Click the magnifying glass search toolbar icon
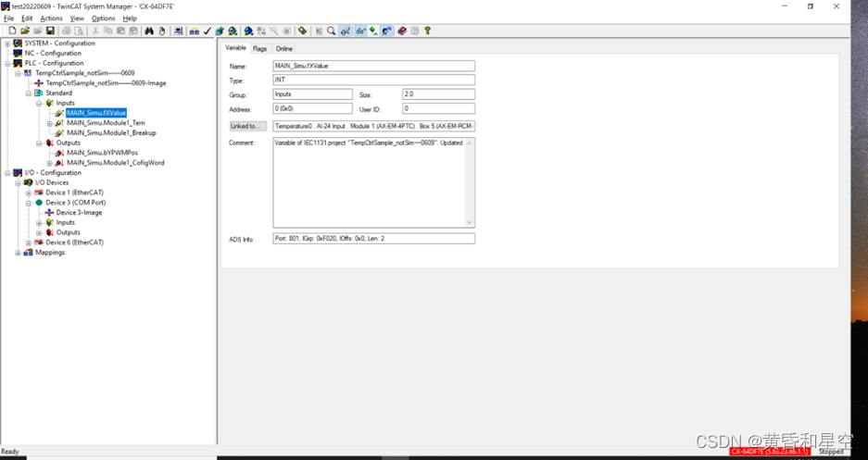 click(331, 31)
